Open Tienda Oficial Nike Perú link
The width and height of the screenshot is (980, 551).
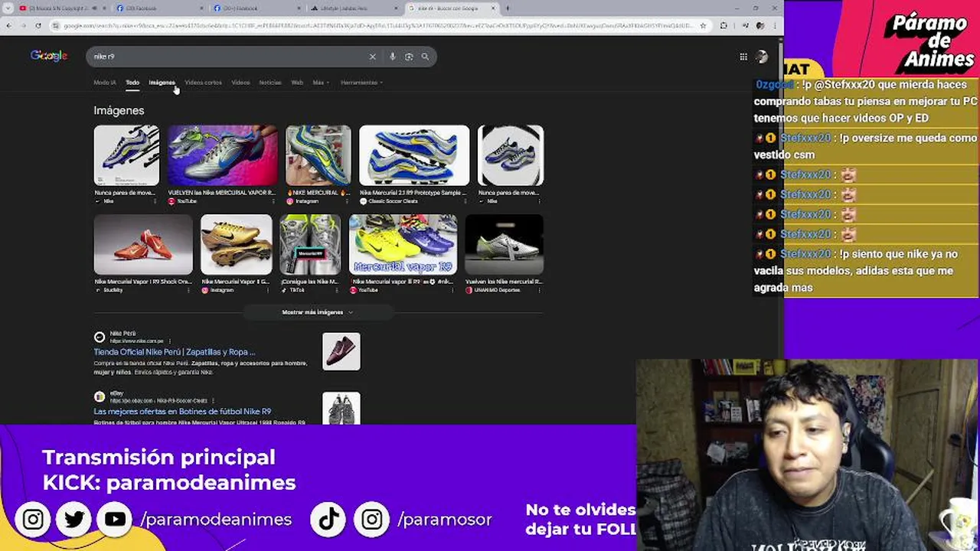(x=175, y=352)
